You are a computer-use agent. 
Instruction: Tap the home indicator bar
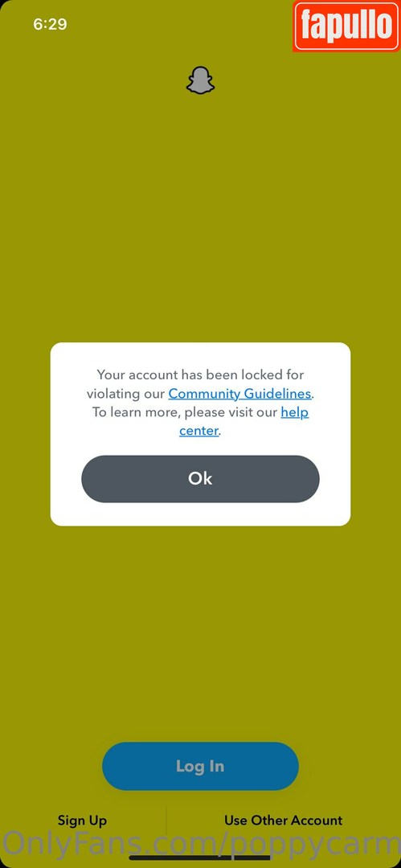tap(201, 858)
